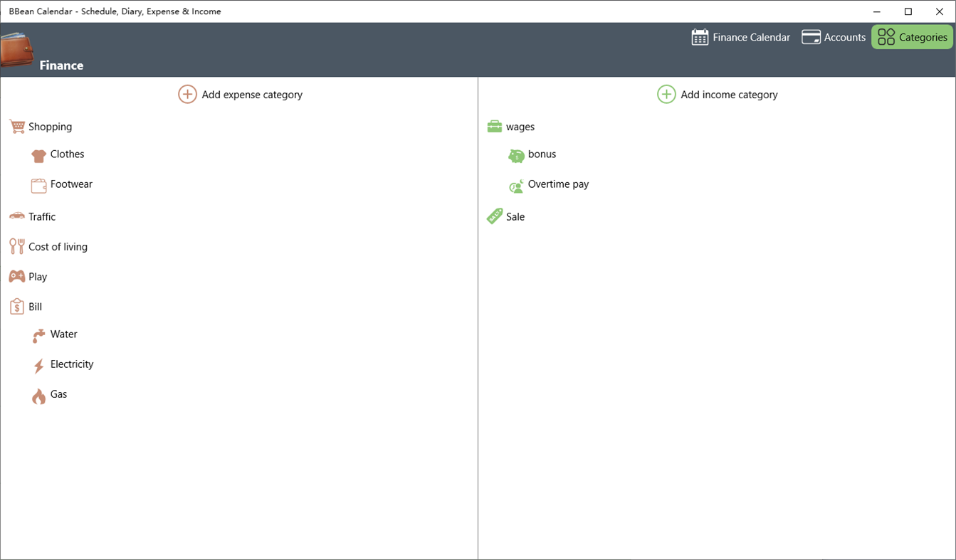This screenshot has height=560, width=956.
Task: Click the Bill dollar receipt icon
Action: (x=16, y=306)
